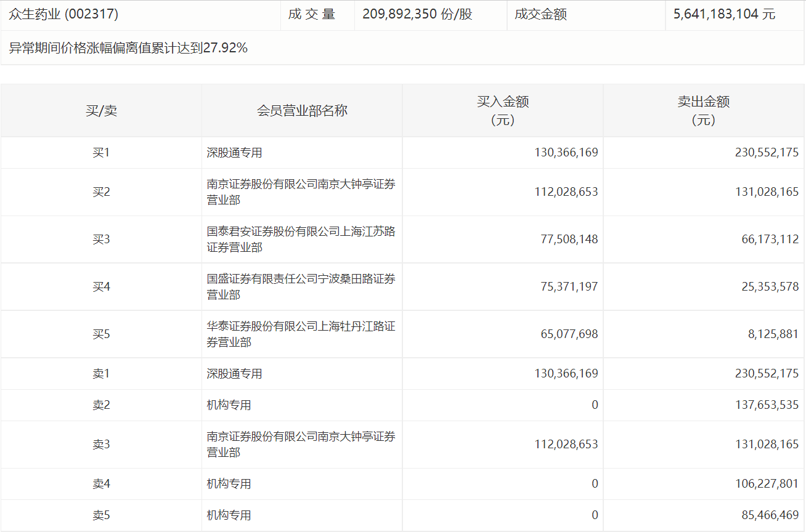Select the 卖4 row label

101,484
